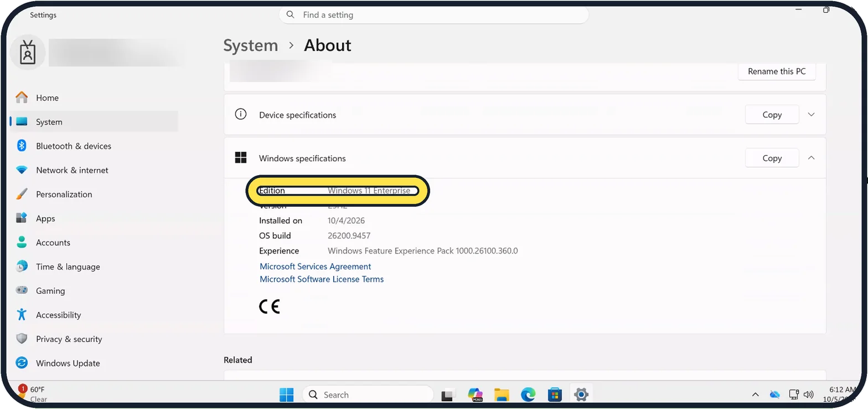The width and height of the screenshot is (868, 409).
Task: Click the Windows Feature Experience Pack value
Action: [423, 250]
